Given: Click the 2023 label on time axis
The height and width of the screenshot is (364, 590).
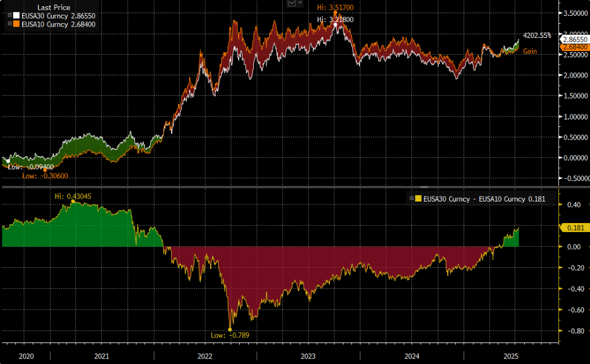Looking at the screenshot, I should pos(308,356).
